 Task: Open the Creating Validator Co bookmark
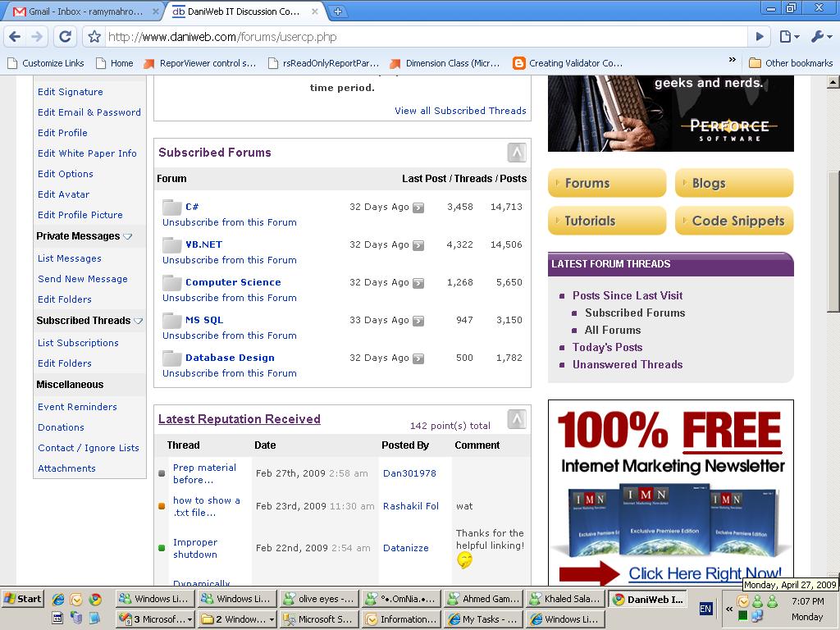(568, 63)
